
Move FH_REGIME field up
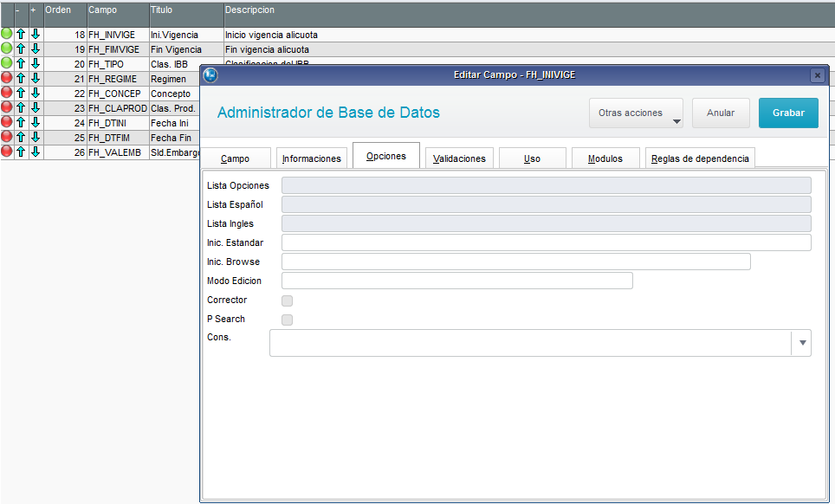tap(21, 78)
